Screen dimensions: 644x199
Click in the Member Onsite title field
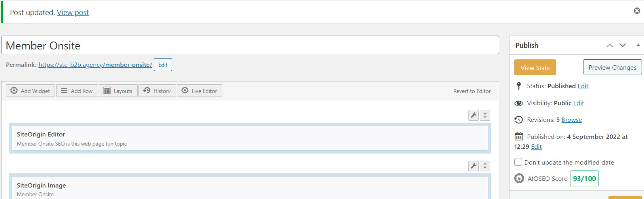click(x=250, y=45)
